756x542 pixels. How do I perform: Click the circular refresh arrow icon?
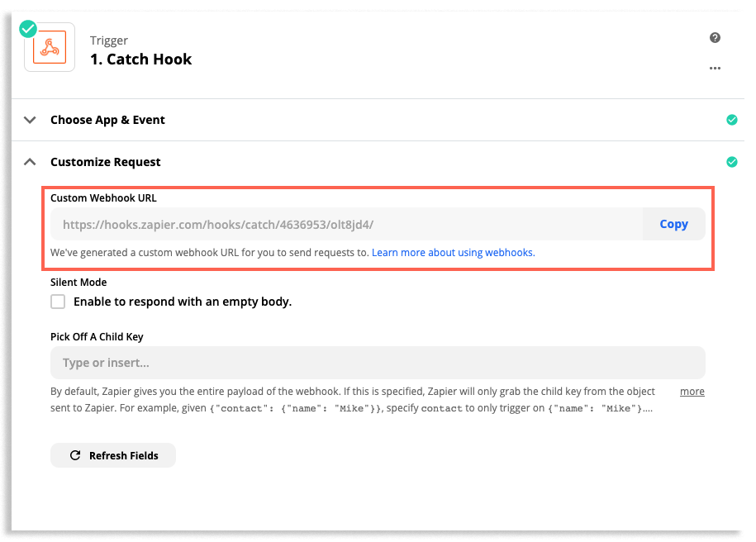point(75,455)
